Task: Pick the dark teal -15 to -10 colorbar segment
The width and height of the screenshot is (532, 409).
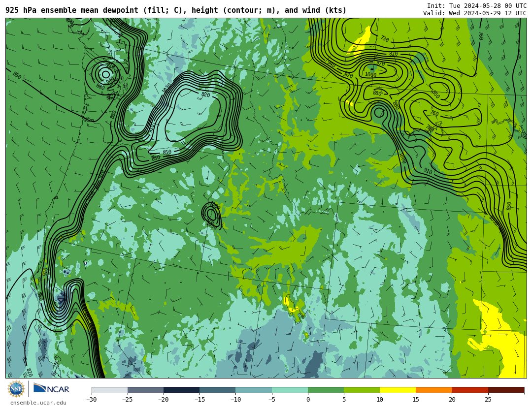Action: click(218, 390)
